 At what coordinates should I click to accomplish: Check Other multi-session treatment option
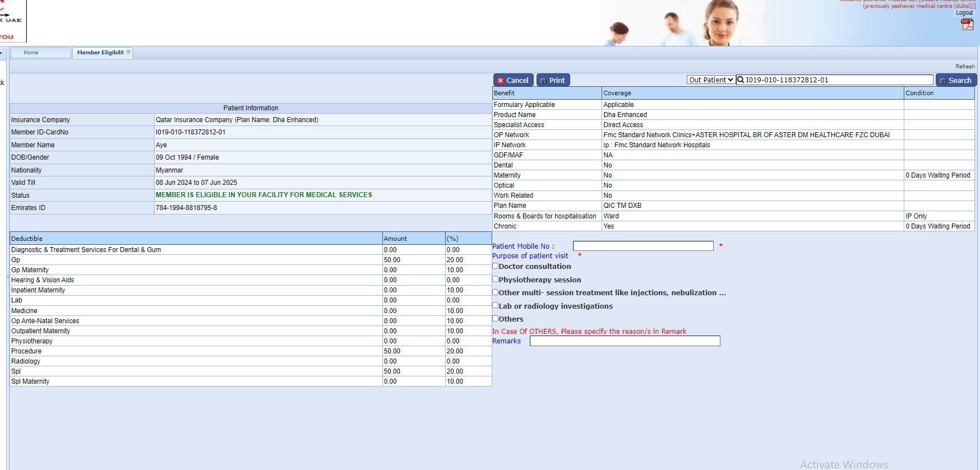[x=496, y=292]
